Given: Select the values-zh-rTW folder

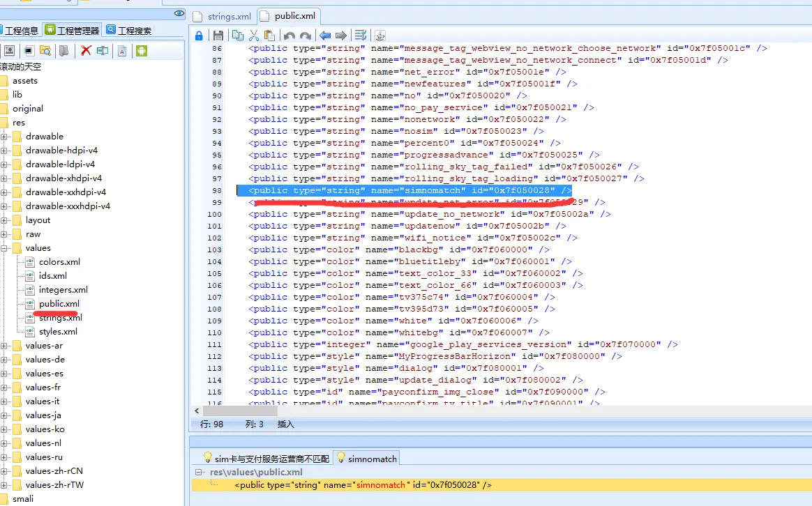Looking at the screenshot, I should (54, 485).
